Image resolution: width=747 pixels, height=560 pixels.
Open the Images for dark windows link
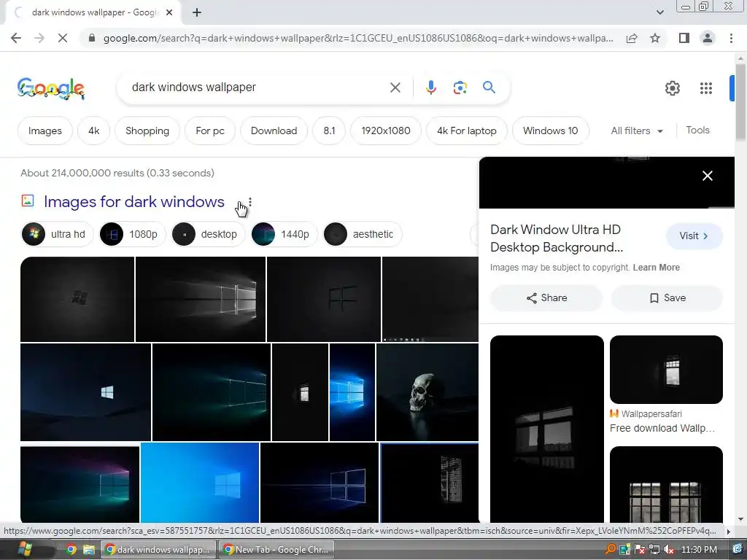134,202
